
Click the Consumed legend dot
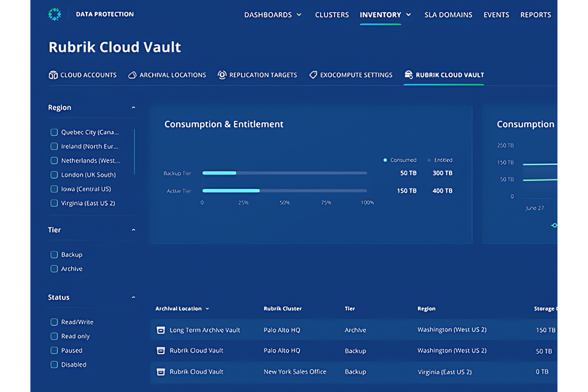pos(385,160)
